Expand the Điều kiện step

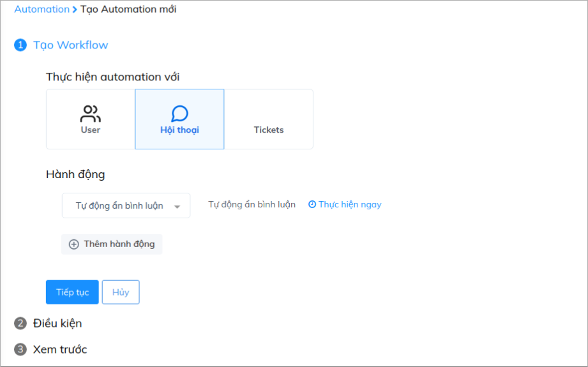pyautogui.click(x=57, y=323)
